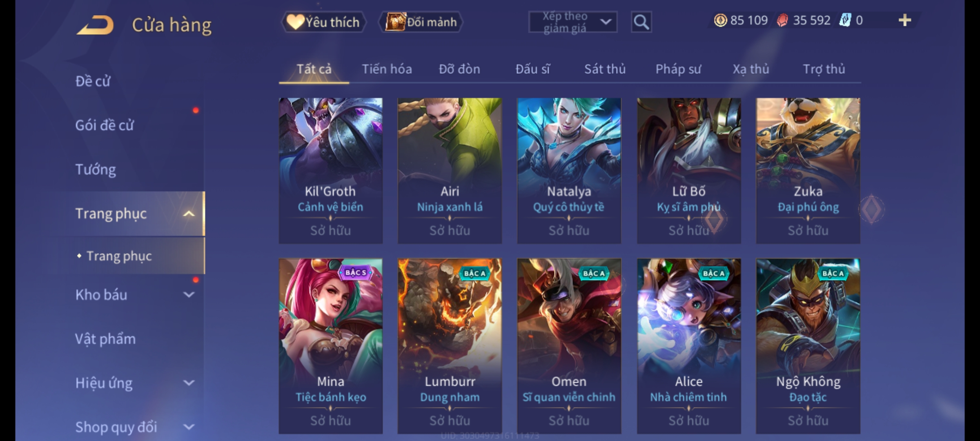
Task: Open the search magnifier icon
Action: point(641,22)
